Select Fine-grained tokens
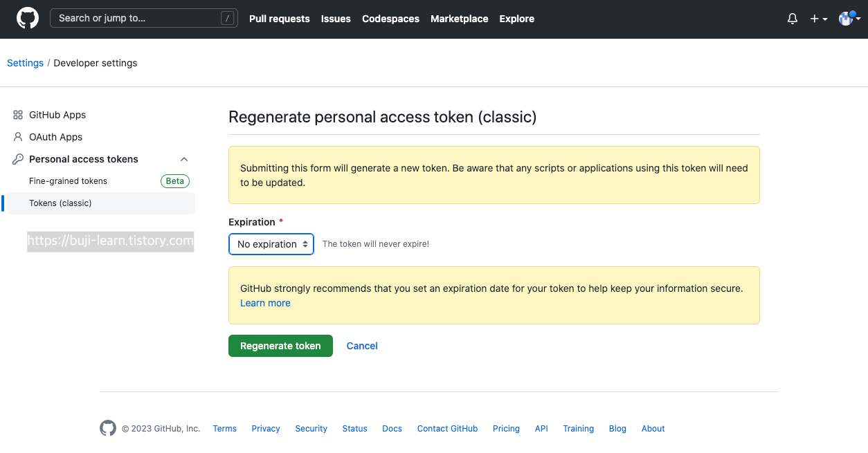Image resolution: width=868 pixels, height=453 pixels. point(68,181)
